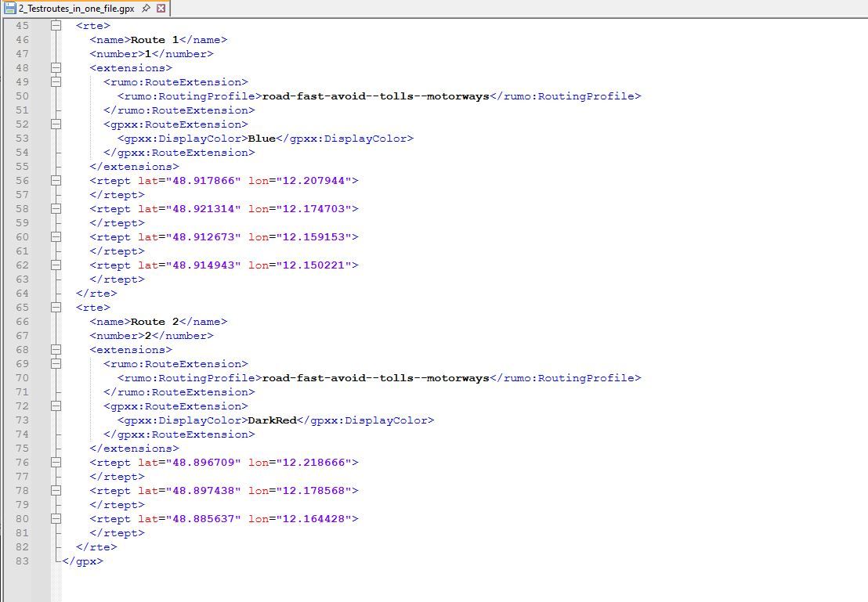
Task: Fold the rumo:RouteExtension block on line 49
Action: (x=56, y=82)
